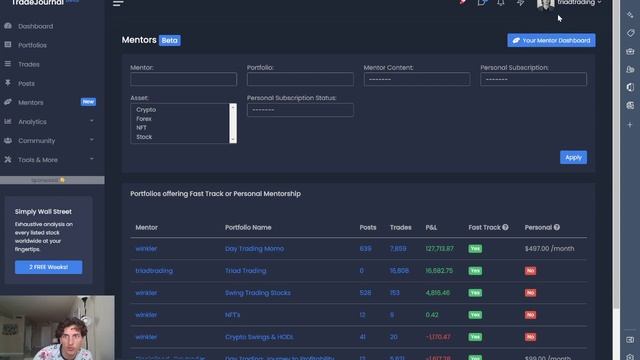Click the browser sidebar Office icon
Viewport: 640px width, 360px height.
click(630, 87)
